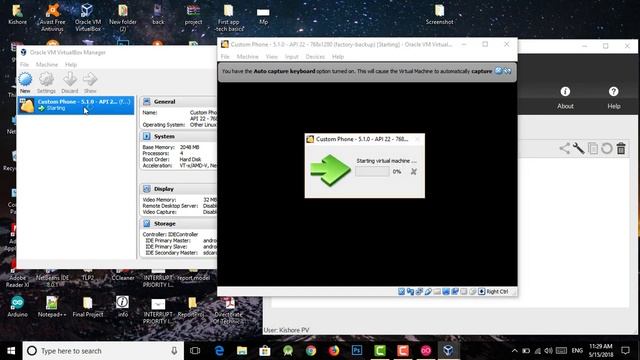Click mouse integration arrow icon in status bar
640x360 pixels.
482,291
